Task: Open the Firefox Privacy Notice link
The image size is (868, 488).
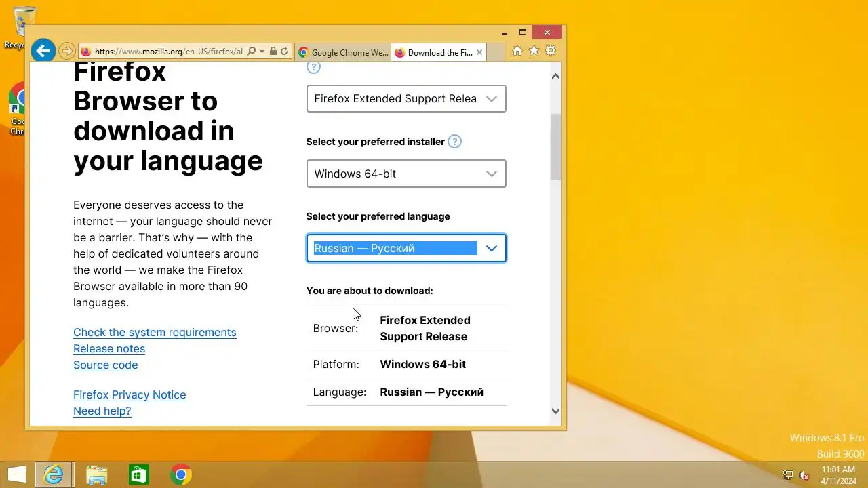Action: coord(130,394)
